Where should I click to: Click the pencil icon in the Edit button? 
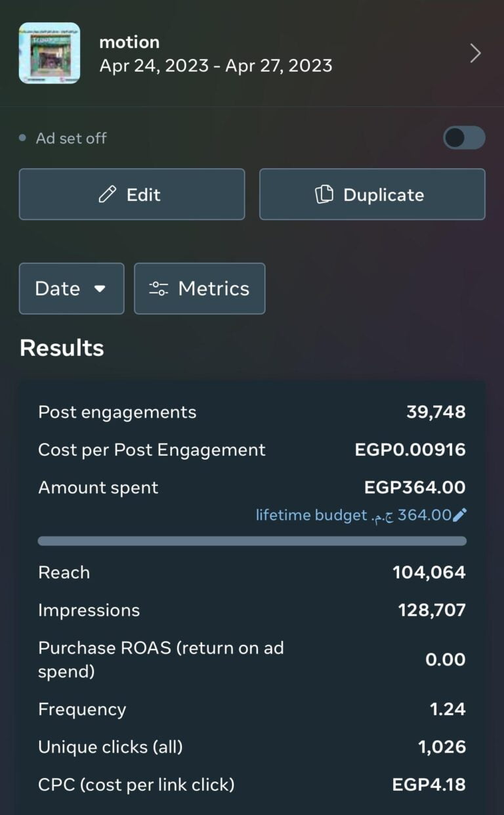point(107,194)
